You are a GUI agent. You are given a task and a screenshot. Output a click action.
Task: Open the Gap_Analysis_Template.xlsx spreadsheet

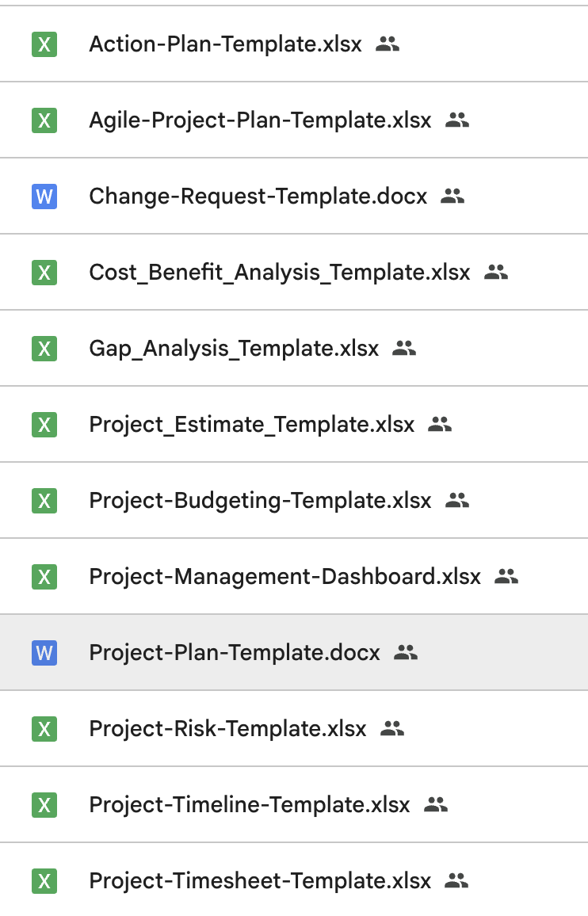pyautogui.click(x=234, y=349)
